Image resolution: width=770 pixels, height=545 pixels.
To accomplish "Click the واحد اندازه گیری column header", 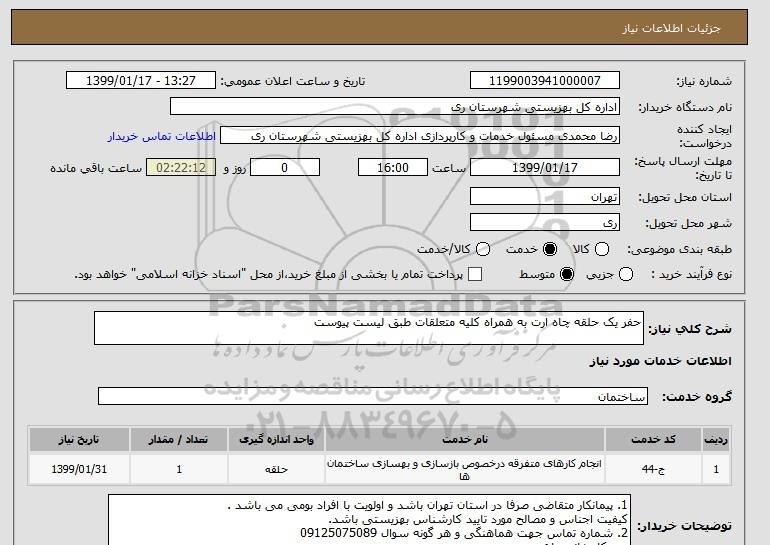I will (x=276, y=440).
